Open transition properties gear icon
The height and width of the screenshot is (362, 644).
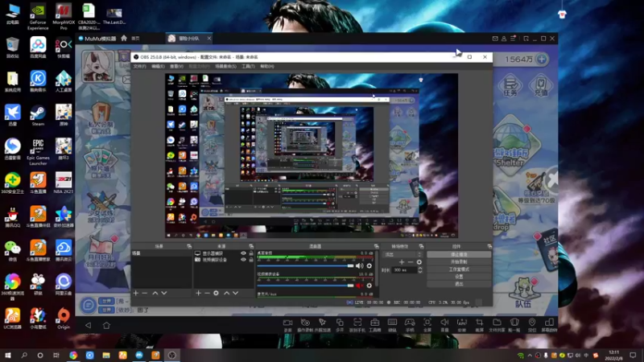point(419,262)
